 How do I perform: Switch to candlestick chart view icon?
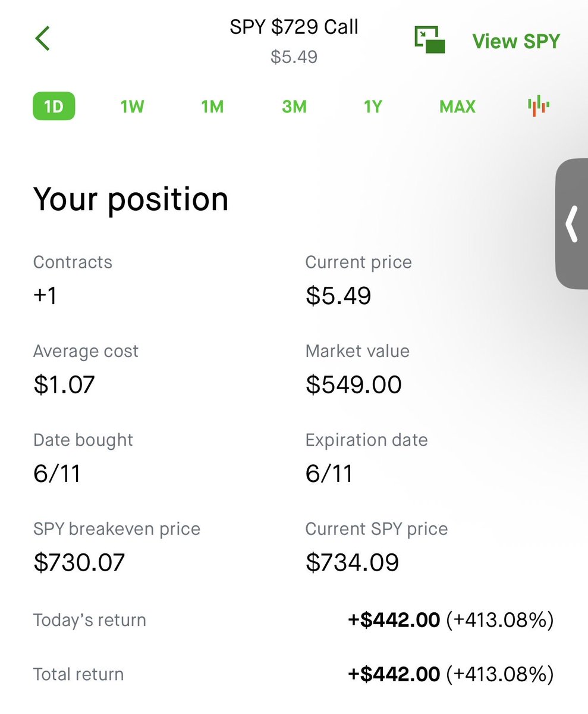coord(538,106)
